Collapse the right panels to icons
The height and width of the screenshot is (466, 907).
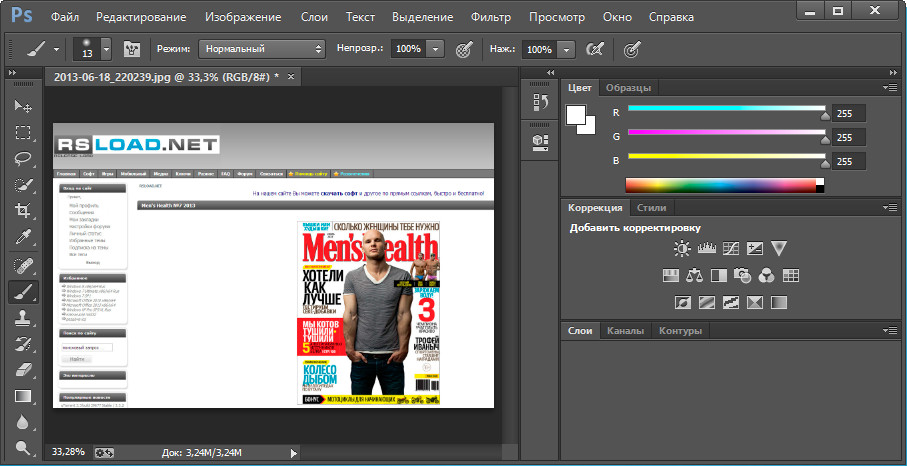(893, 72)
